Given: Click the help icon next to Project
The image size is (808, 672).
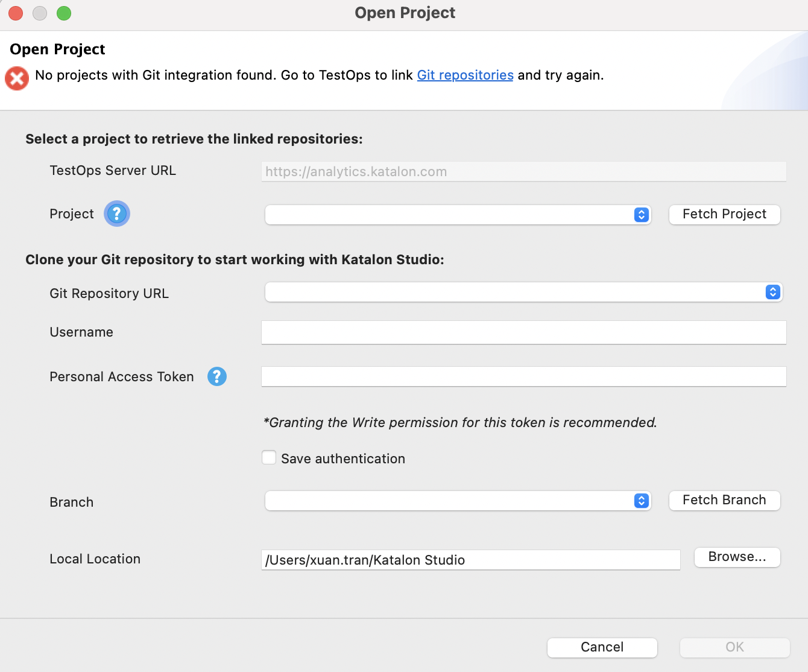Looking at the screenshot, I should pyautogui.click(x=117, y=214).
